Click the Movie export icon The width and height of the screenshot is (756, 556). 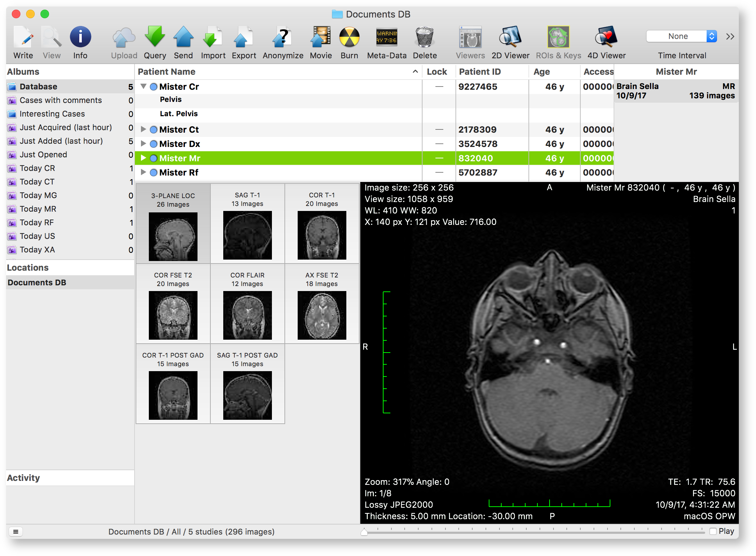pos(321,38)
